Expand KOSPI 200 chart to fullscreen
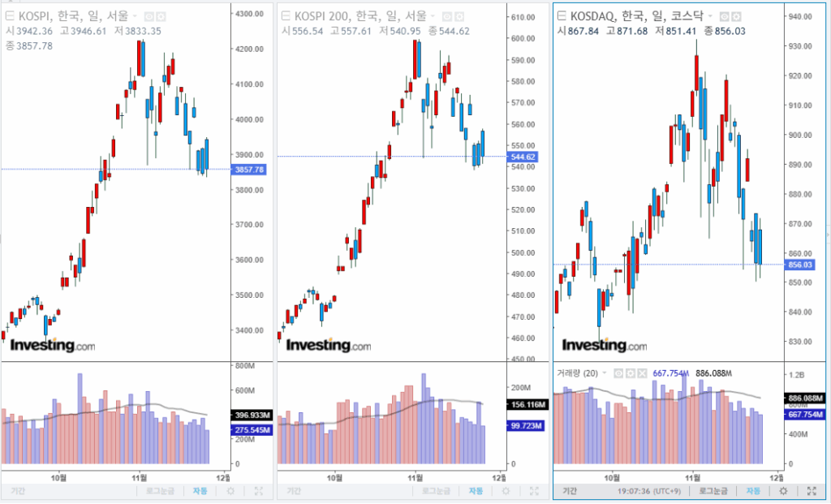The height and width of the screenshot is (504, 831). point(534,491)
